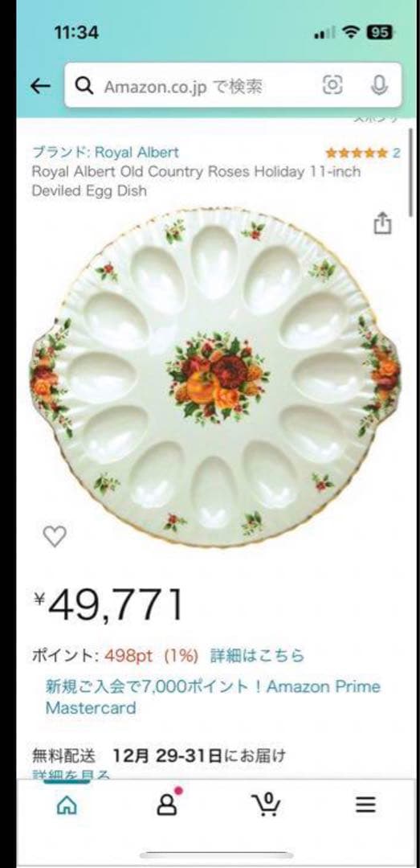Open camera lens search icon

332,85
